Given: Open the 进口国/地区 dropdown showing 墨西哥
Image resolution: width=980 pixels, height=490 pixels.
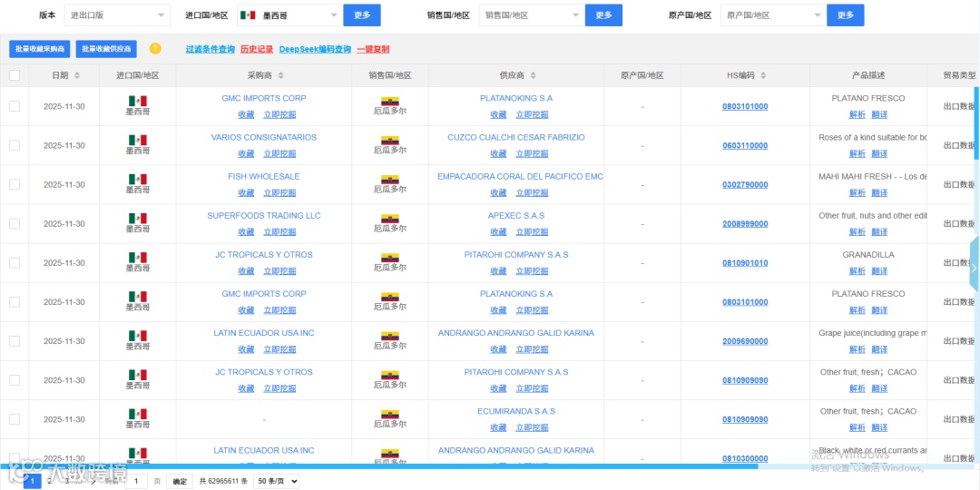Looking at the screenshot, I should point(290,15).
